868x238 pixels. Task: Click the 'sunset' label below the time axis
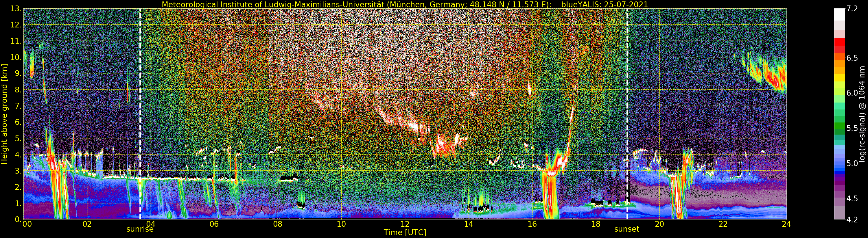click(x=627, y=229)
